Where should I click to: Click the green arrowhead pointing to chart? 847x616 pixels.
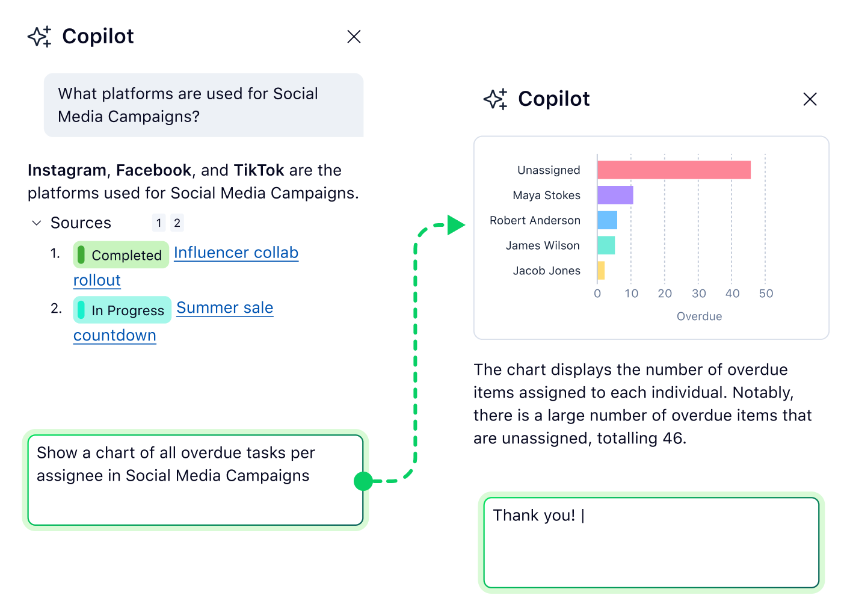click(x=455, y=225)
